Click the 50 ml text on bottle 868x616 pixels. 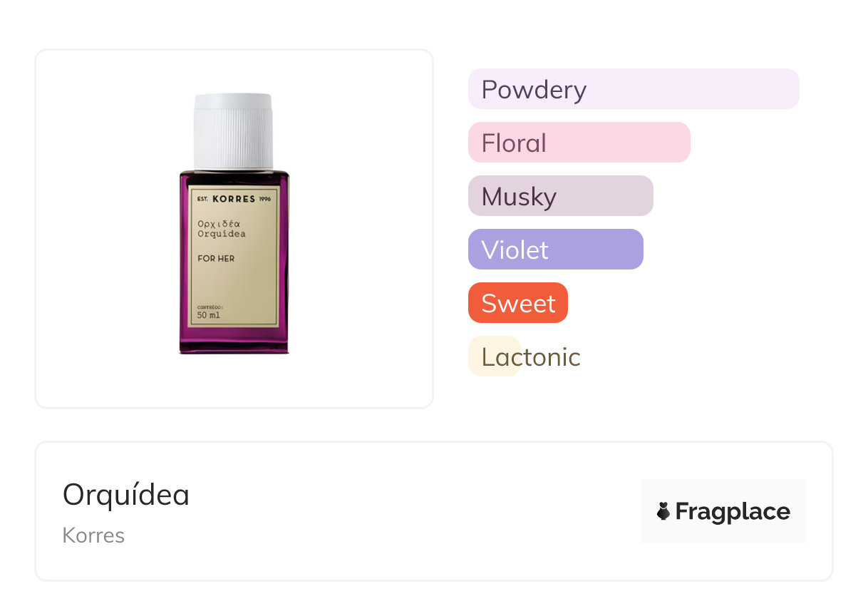pos(209,314)
